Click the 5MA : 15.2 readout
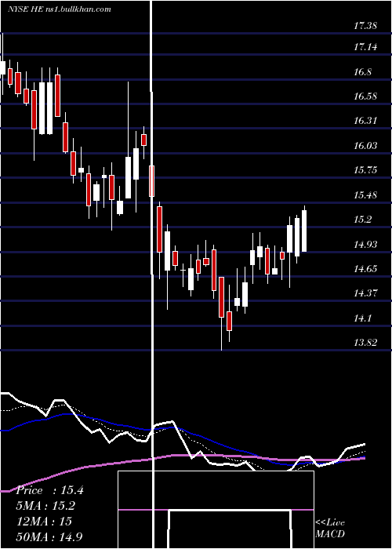Screen dimensions: 392x549 pyautogui.click(x=45, y=506)
